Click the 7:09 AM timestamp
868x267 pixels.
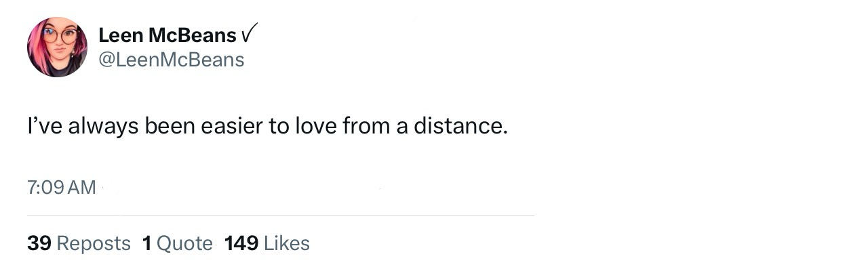(x=62, y=188)
